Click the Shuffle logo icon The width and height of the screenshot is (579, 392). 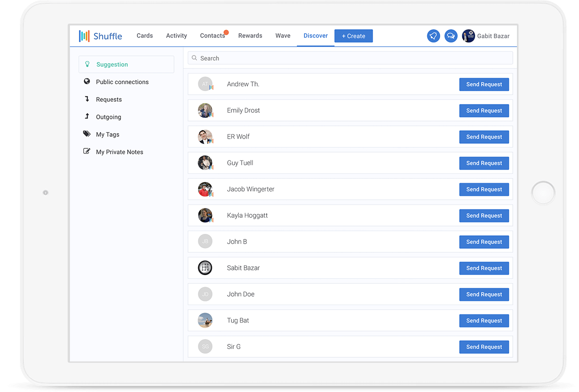(84, 36)
